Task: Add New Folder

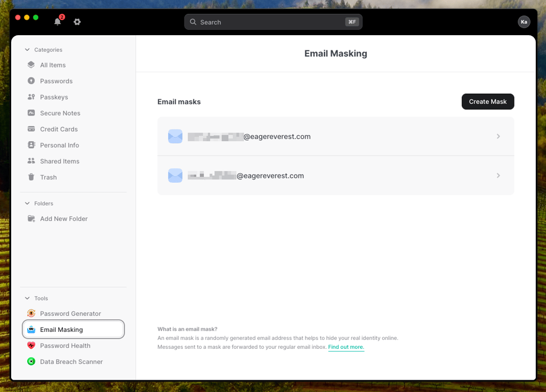Action: pos(73,219)
